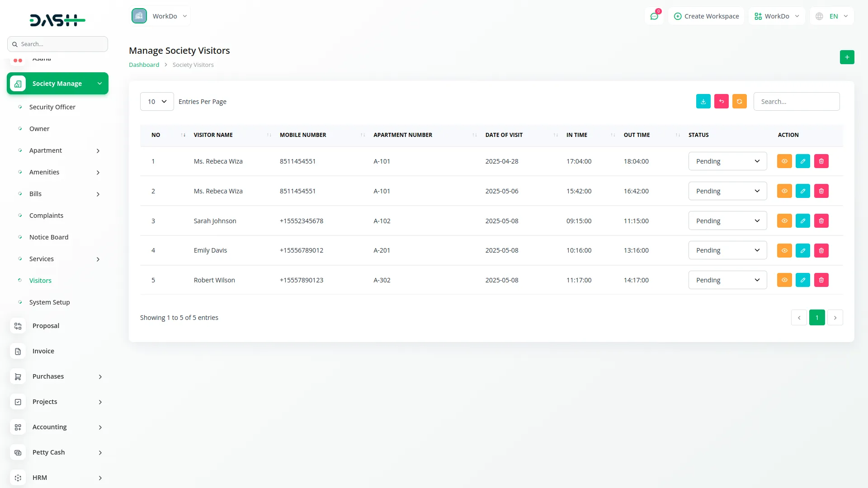This screenshot has height=488, width=868.
Task: Click the Dashboard breadcrumb link
Action: [x=144, y=65]
